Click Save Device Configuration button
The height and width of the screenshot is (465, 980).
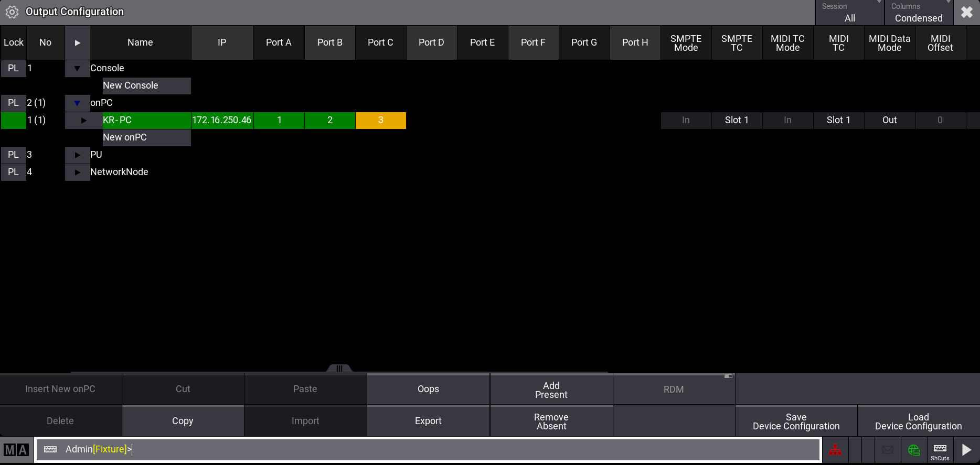[796, 421]
